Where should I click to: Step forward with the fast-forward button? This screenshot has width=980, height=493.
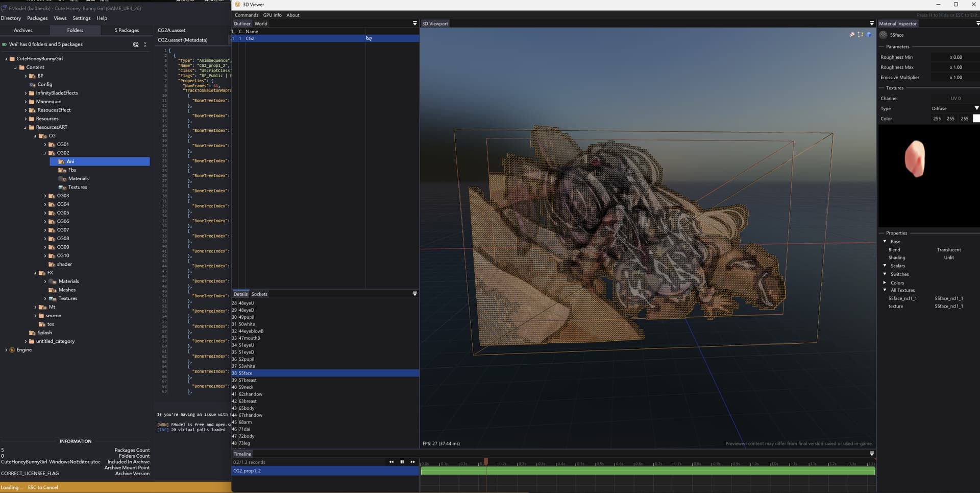(412, 462)
